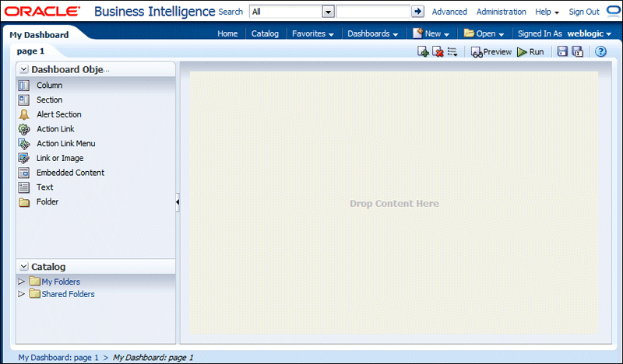Click the My Dashboard: page 1 breadcrumb link
This screenshot has height=364, width=623.
click(58, 357)
